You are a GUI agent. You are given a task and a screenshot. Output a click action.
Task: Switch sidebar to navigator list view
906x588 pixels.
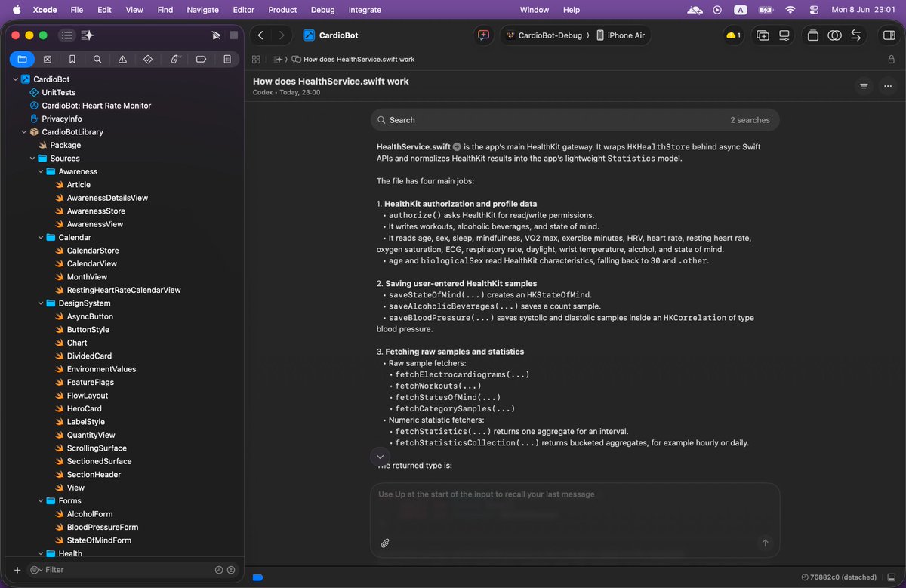[67, 35]
